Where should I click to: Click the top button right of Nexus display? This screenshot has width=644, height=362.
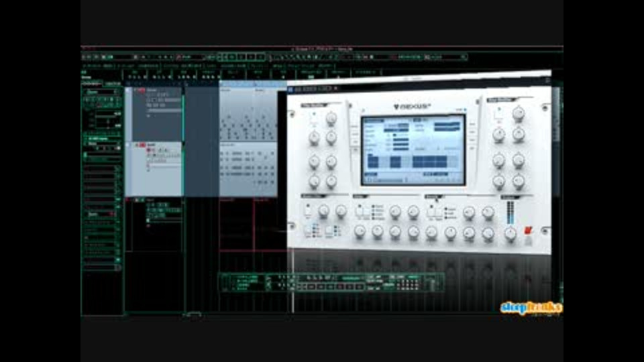472,124
